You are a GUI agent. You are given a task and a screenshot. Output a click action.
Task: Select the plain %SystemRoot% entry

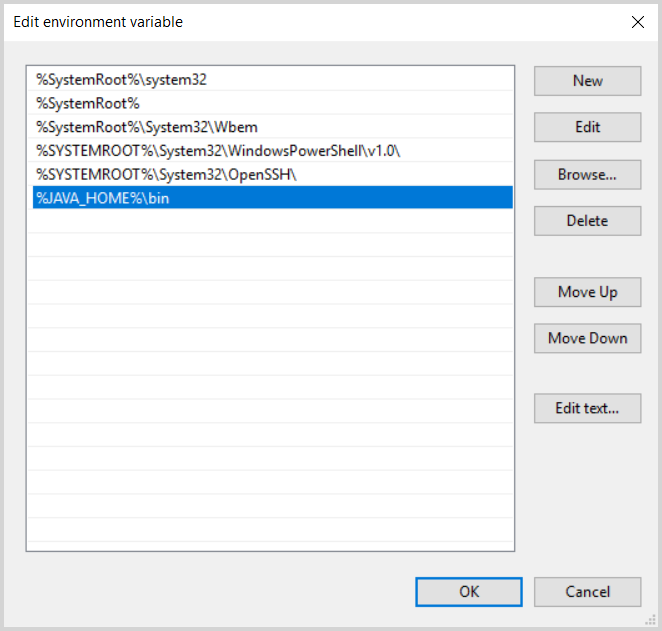pyautogui.click(x=88, y=103)
